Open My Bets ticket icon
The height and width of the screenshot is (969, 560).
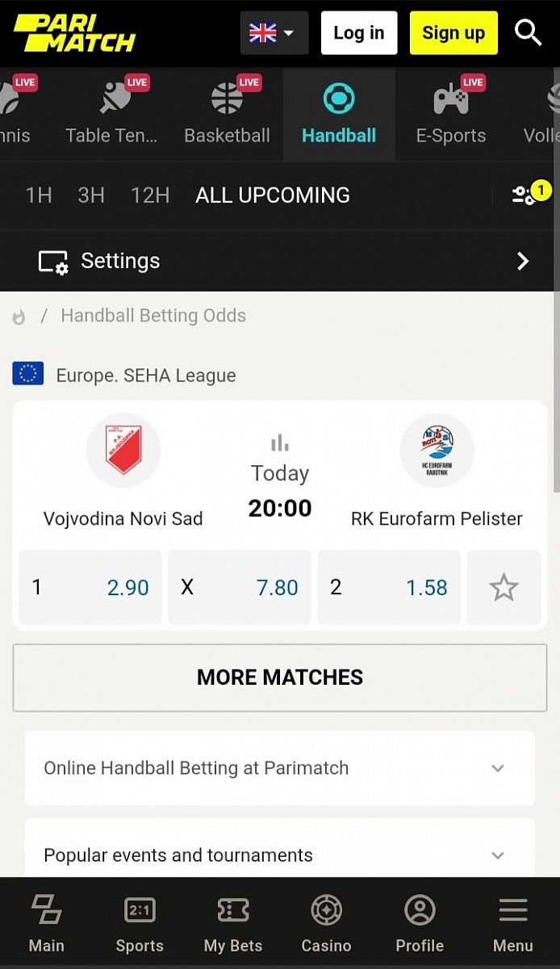(x=233, y=924)
